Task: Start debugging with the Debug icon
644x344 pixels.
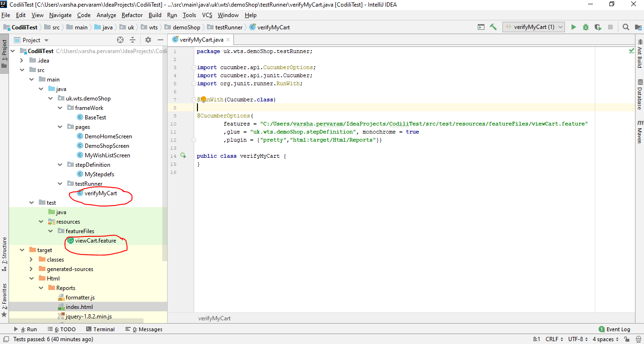Action: (585, 27)
